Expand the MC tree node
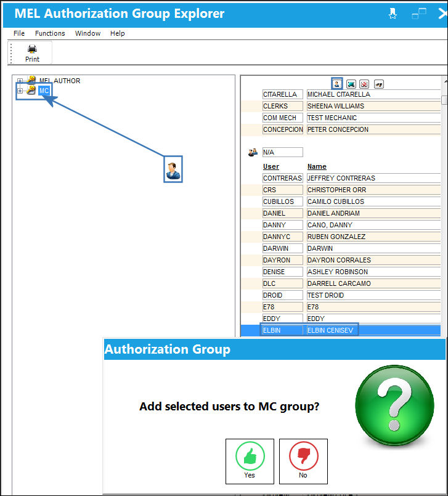This screenshot has width=448, height=496. 20,91
